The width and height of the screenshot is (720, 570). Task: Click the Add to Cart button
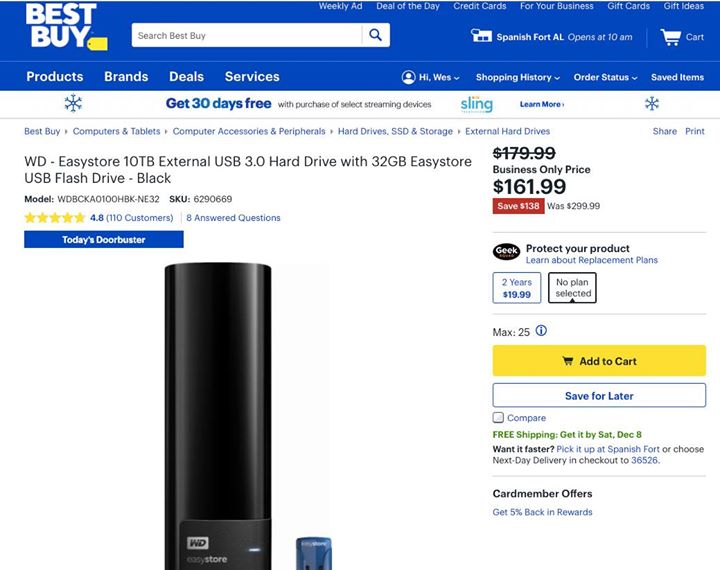(x=599, y=361)
